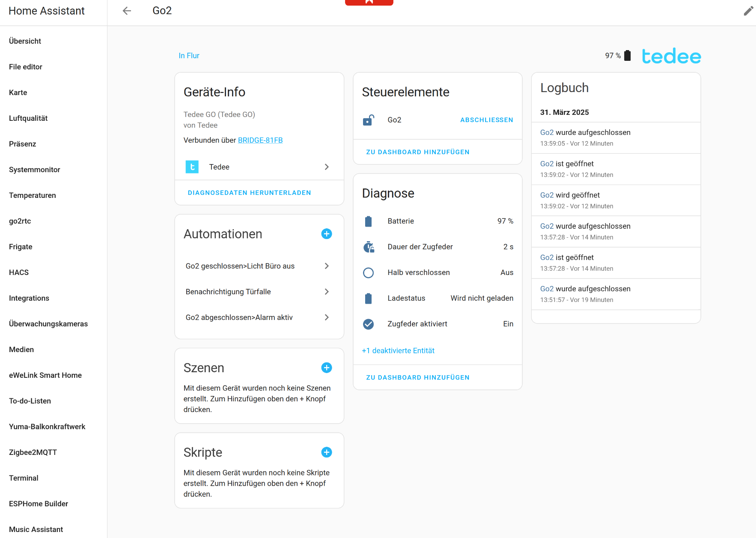The image size is (756, 538).
Task: Click the Halb verschlossen circle icon
Action: pyautogui.click(x=368, y=272)
